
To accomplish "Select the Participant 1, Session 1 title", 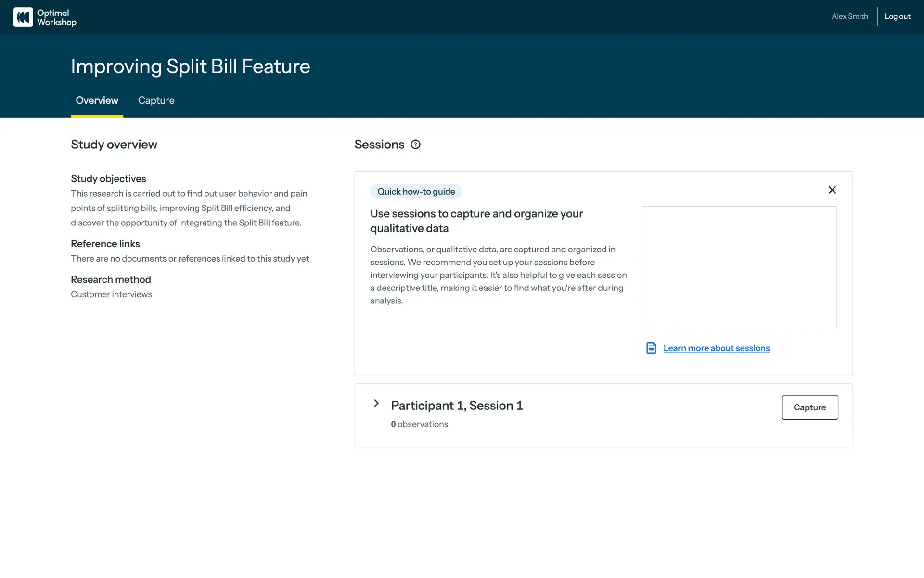I will (457, 406).
